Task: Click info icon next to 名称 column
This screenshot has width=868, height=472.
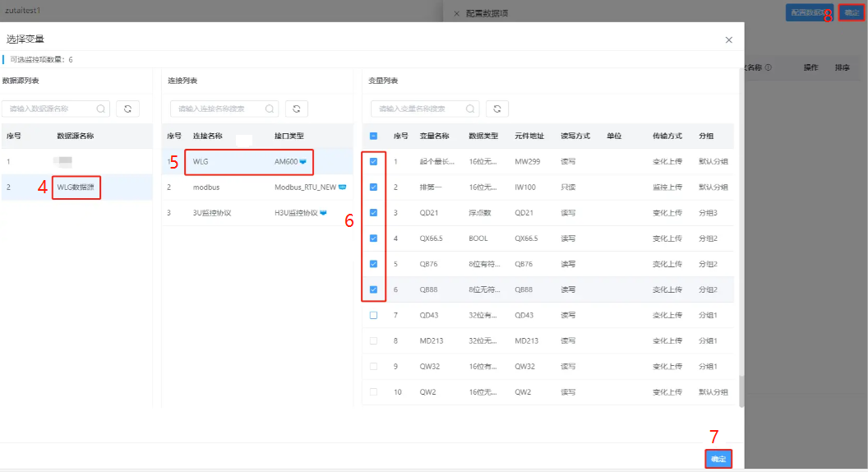Action: [x=769, y=67]
